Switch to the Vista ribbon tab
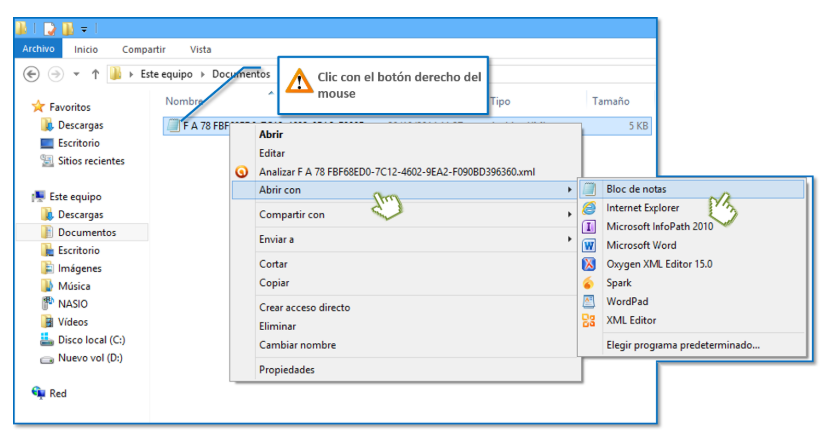Viewport: 825px width, 430px height. (x=200, y=49)
